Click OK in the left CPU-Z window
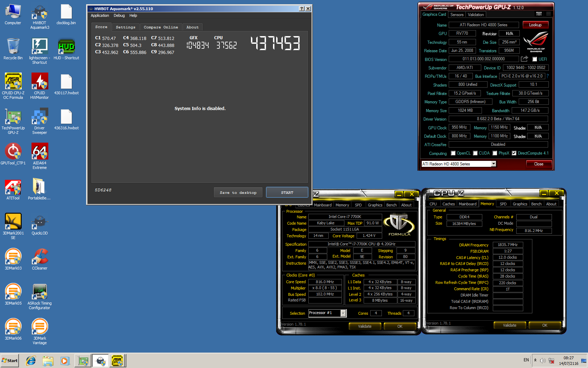Screen dimensions: 588x368 tap(400, 326)
